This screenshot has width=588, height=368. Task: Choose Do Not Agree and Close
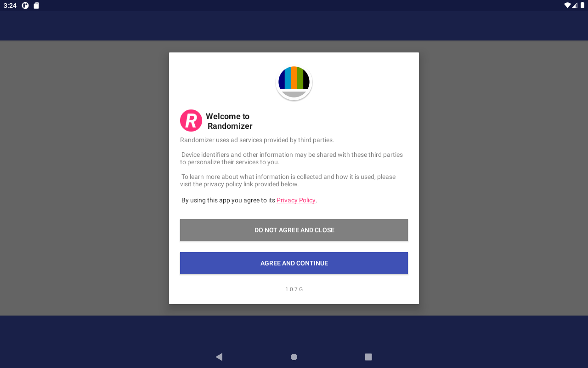294,230
